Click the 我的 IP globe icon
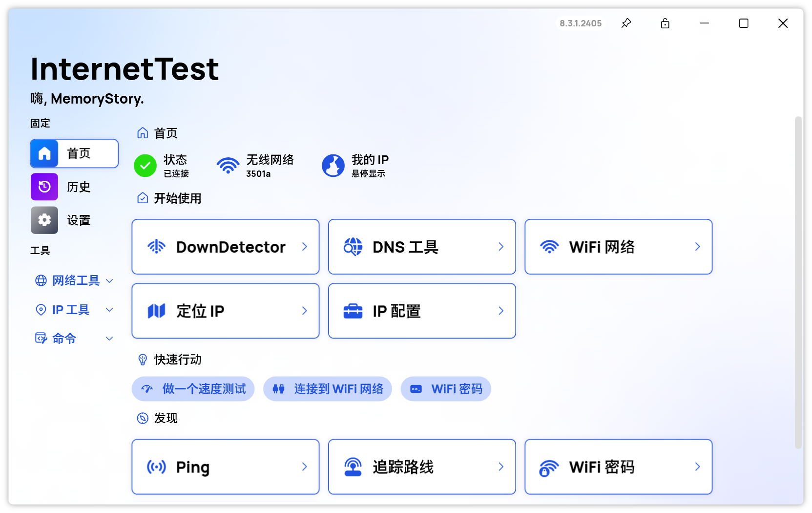Image resolution: width=812 pixels, height=513 pixels. [x=333, y=166]
